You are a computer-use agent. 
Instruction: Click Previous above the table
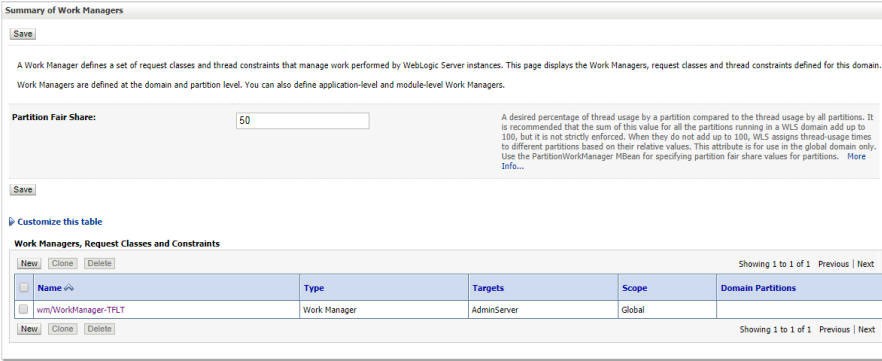(x=833, y=264)
